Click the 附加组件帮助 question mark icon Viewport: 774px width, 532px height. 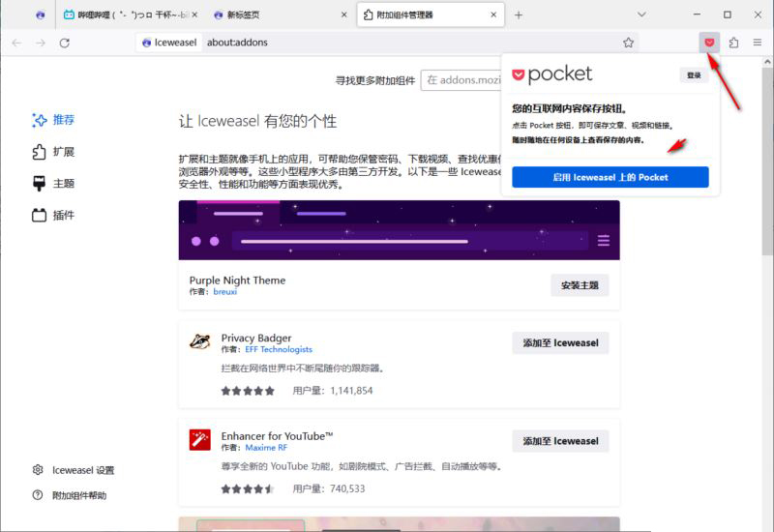(38, 494)
